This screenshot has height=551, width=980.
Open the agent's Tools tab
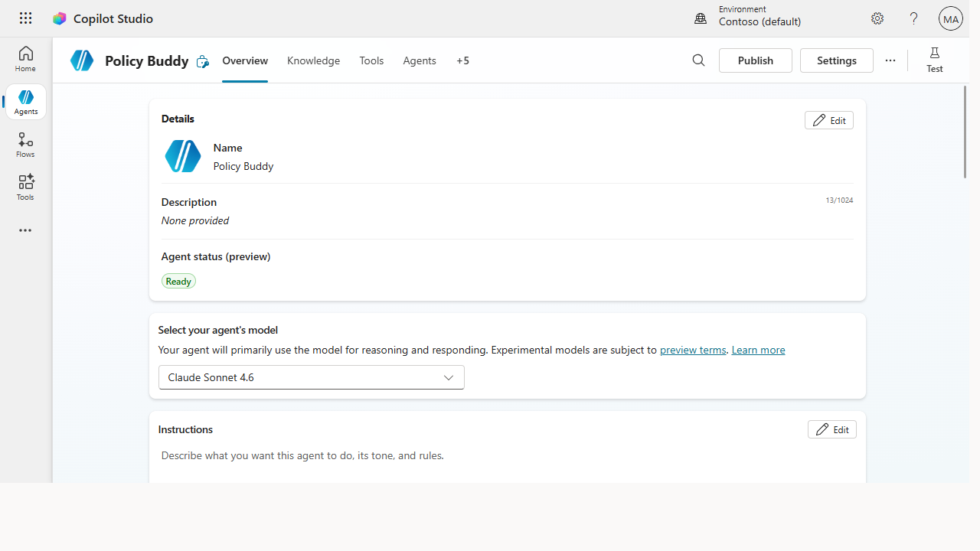click(x=371, y=60)
